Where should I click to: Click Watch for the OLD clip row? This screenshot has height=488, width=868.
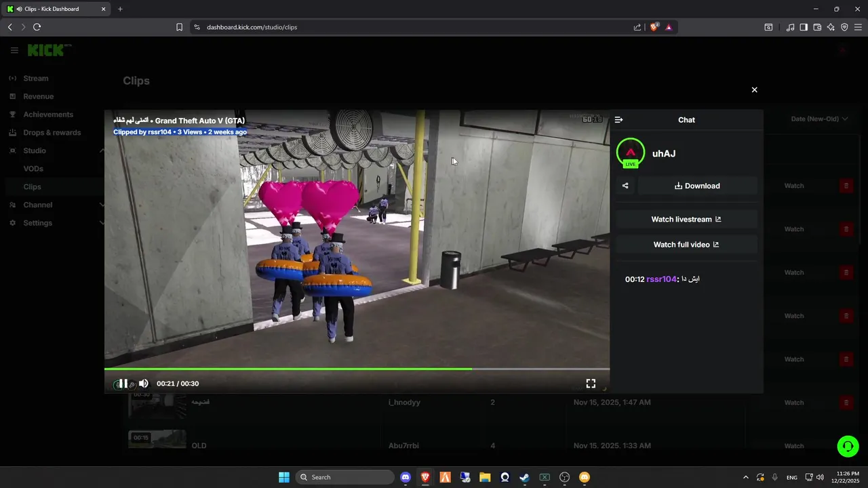(793, 446)
